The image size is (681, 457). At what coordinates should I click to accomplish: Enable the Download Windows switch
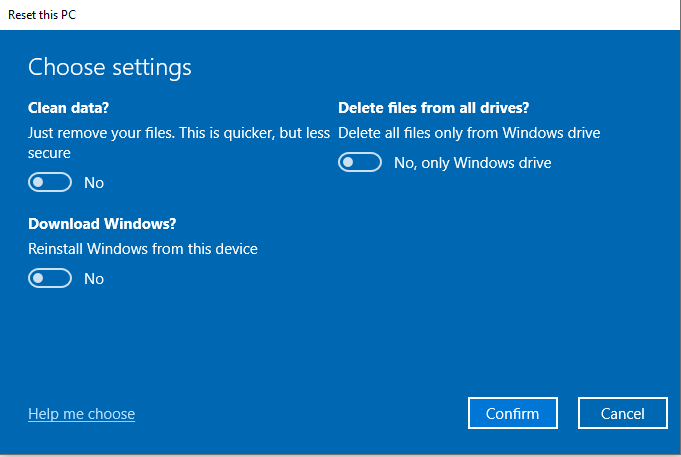tap(50, 278)
